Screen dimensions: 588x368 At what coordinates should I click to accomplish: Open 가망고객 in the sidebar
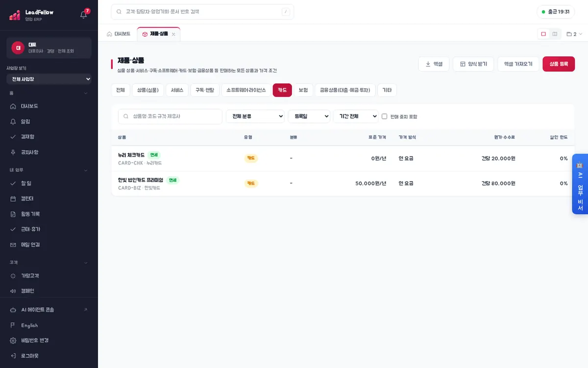click(x=49, y=276)
